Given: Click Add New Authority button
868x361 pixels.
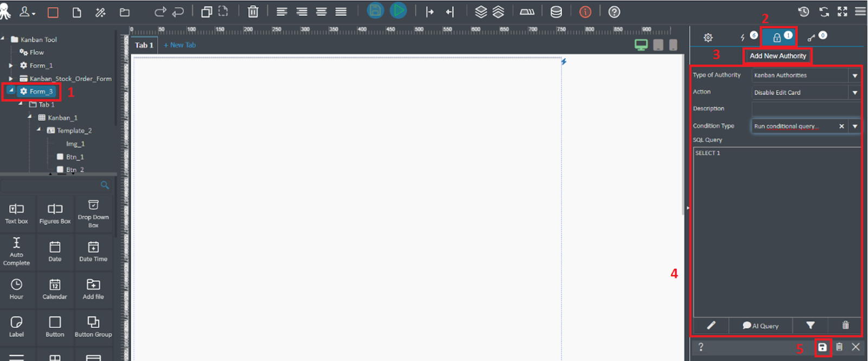Looking at the screenshot, I should pos(777,56).
